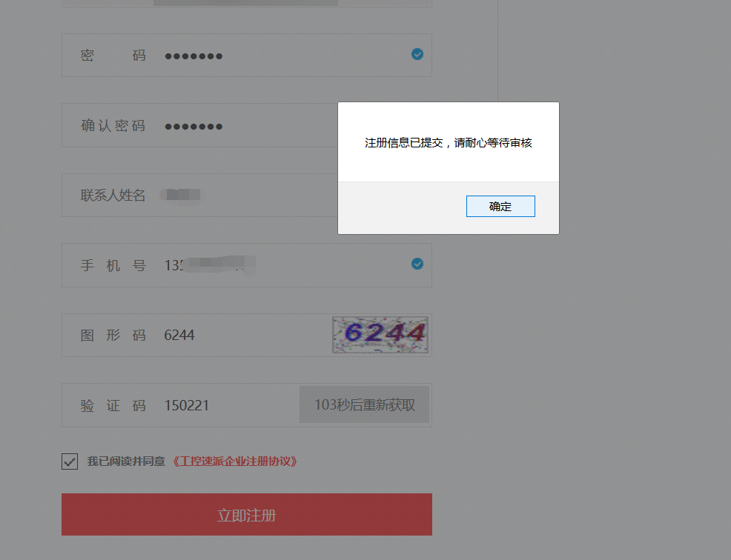Toggle the 我已阅读并同意 agreement checkbox

coord(70,461)
